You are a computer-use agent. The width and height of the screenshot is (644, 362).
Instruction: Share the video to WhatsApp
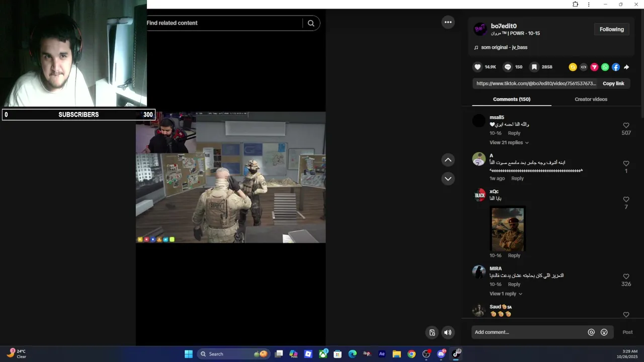[x=605, y=67]
